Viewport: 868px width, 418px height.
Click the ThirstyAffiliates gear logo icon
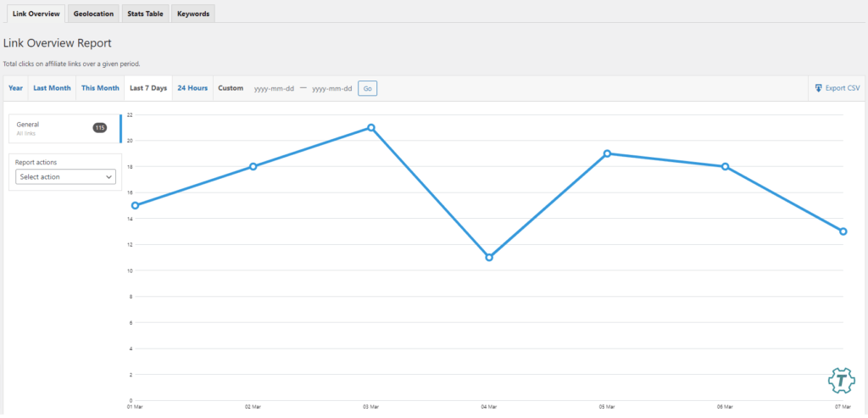pyautogui.click(x=840, y=381)
